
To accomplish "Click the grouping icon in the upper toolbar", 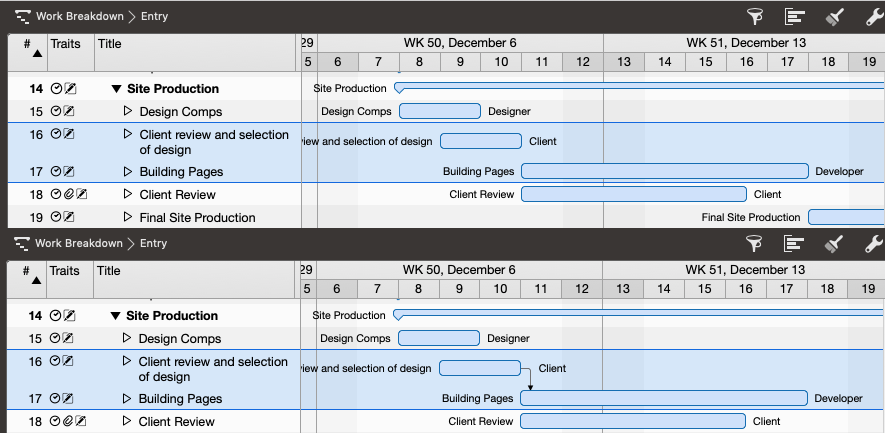I will [795, 16].
